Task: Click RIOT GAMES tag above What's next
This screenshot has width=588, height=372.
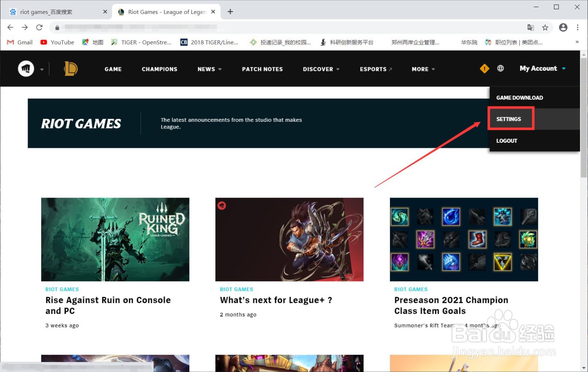Action: click(236, 289)
